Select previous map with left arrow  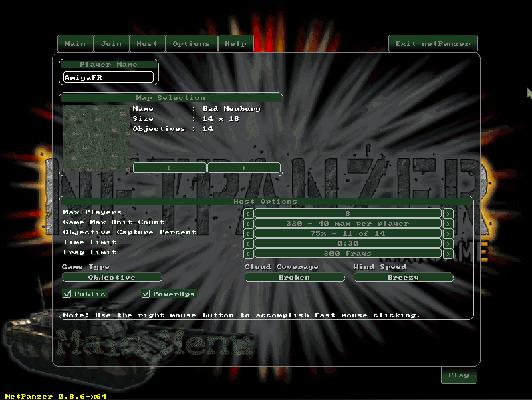click(x=169, y=168)
